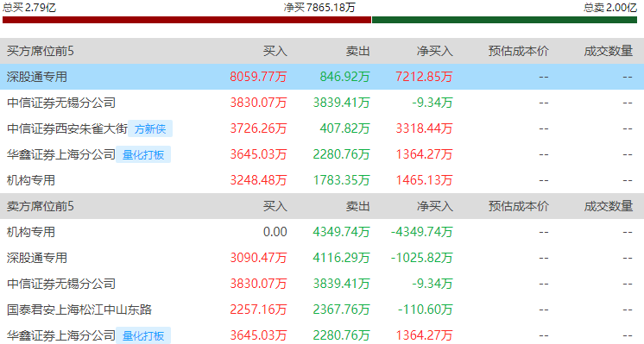This screenshot has height=344, width=644.
Task: Click buy value 3726.26万
Action: click(x=258, y=128)
